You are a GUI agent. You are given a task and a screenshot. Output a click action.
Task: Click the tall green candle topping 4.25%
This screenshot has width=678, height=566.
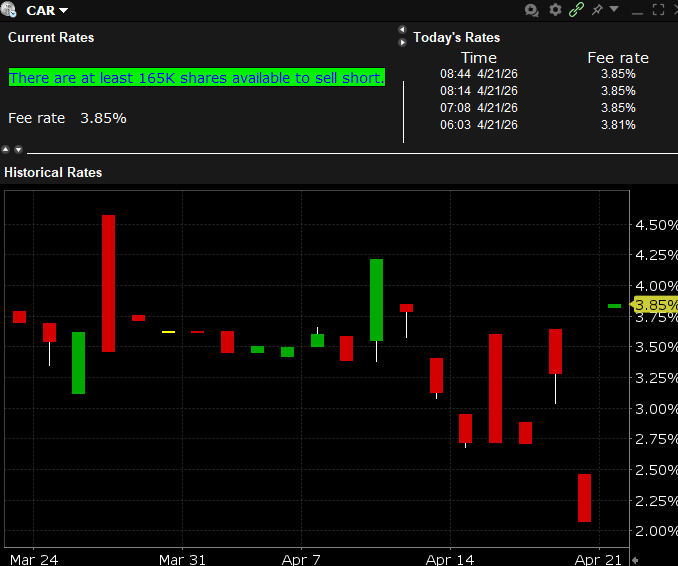[377, 300]
